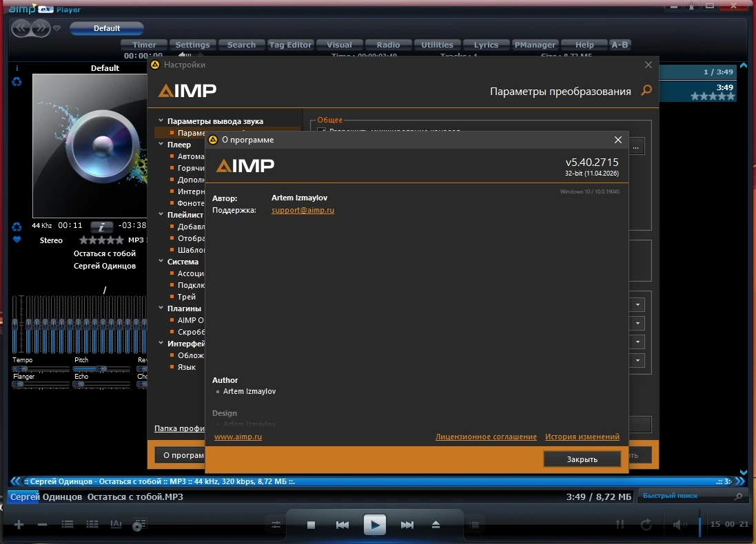Mute sound with the speaker icon
Viewport: 756px width, 544px height.
point(680,524)
